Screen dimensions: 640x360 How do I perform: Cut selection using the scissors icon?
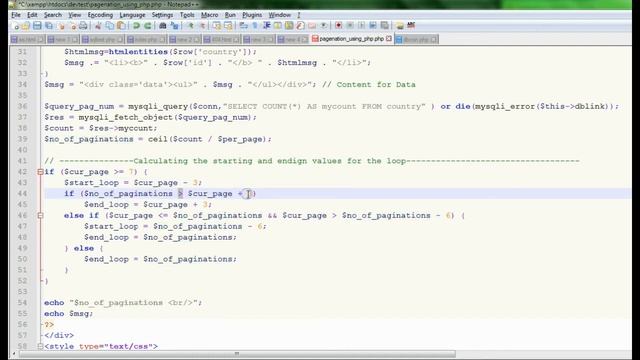point(98,26)
